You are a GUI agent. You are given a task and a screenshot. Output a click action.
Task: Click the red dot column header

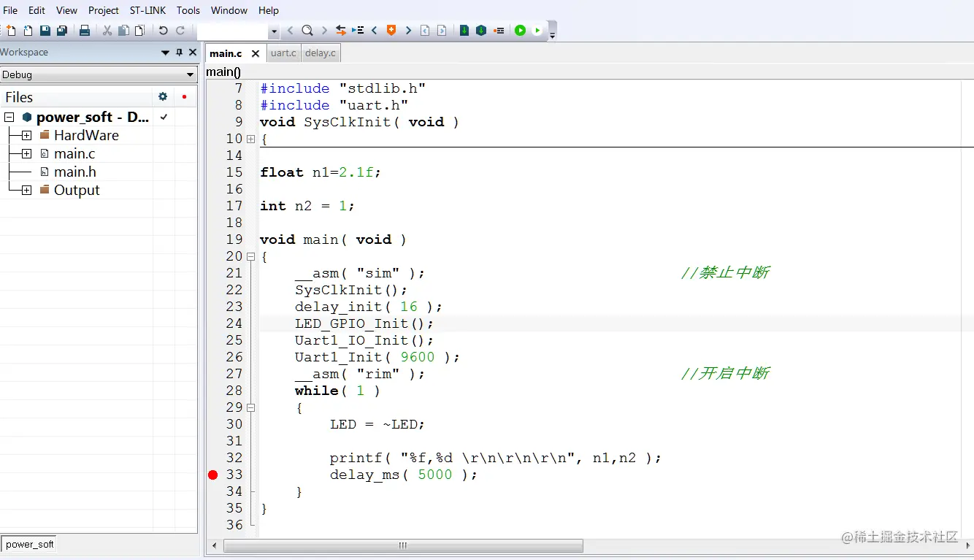(x=184, y=96)
